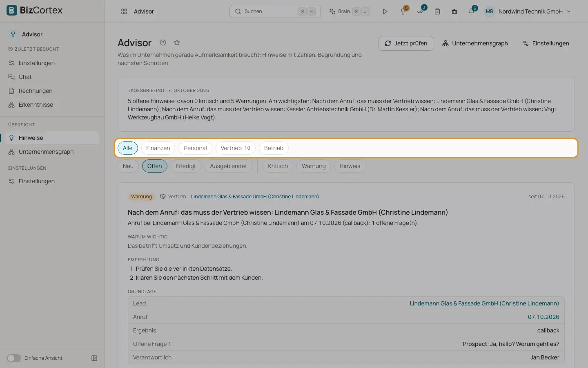Filter hints by Personal

pyautogui.click(x=195, y=148)
